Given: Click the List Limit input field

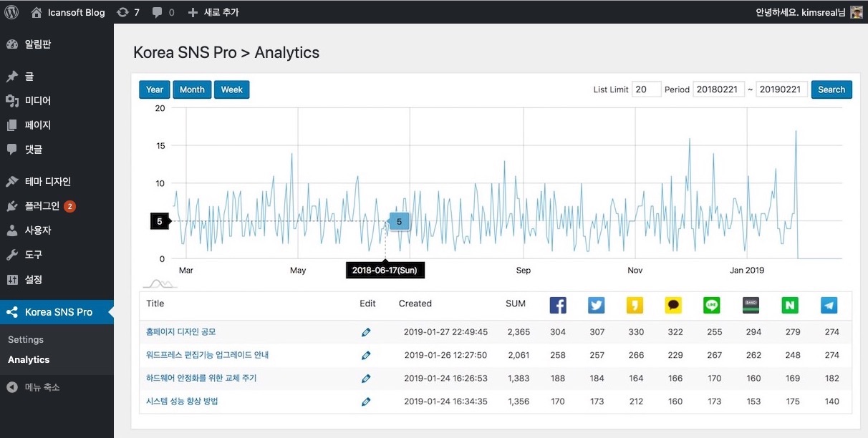Looking at the screenshot, I should click(x=646, y=89).
